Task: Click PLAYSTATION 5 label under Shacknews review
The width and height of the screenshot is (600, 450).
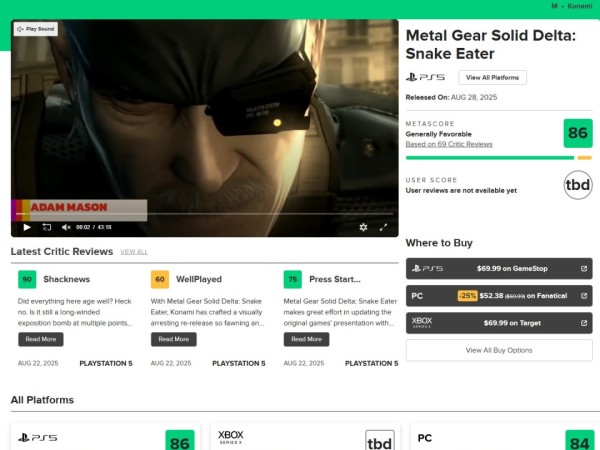Action: pyautogui.click(x=106, y=364)
